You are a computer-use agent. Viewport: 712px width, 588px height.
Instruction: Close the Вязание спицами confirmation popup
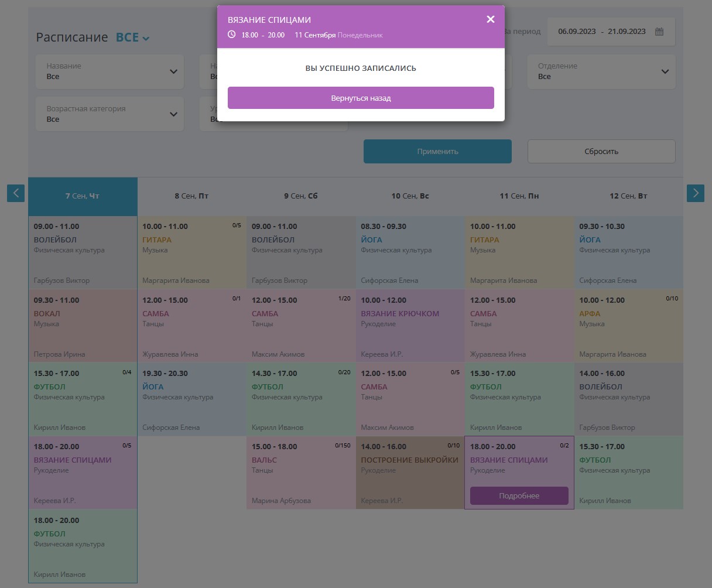click(490, 19)
